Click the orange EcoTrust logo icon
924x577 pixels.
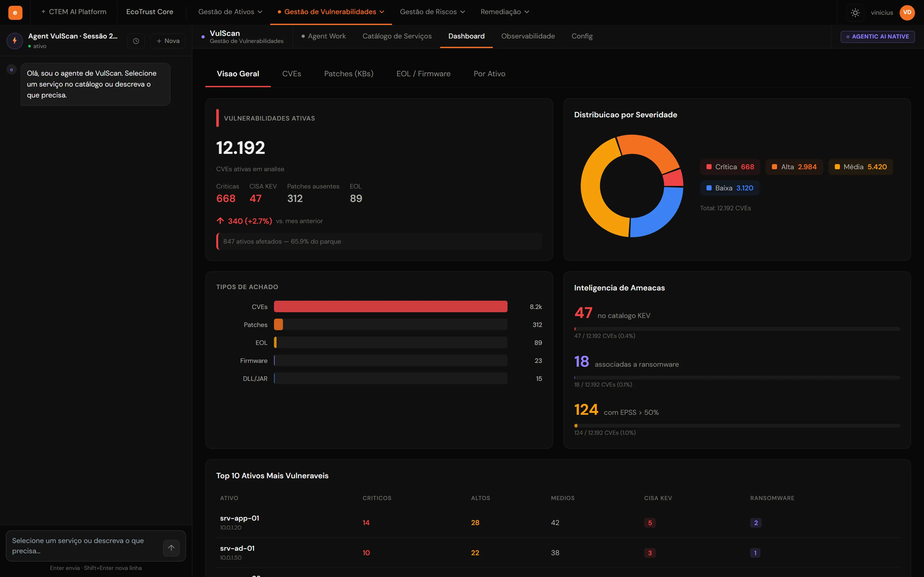click(x=15, y=12)
